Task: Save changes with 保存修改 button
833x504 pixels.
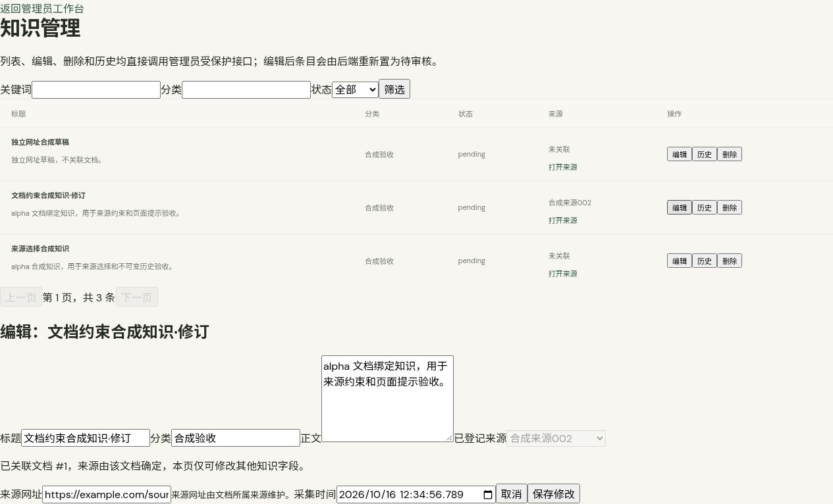Action: (554, 494)
